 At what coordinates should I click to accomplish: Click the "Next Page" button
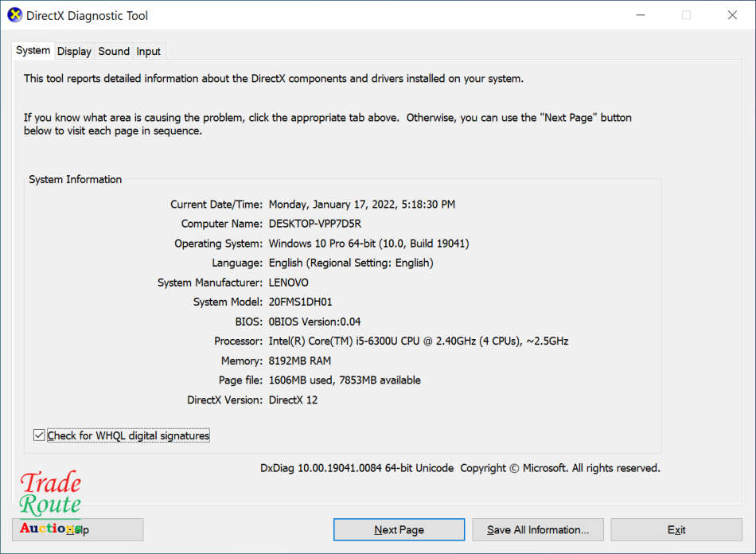tap(399, 529)
